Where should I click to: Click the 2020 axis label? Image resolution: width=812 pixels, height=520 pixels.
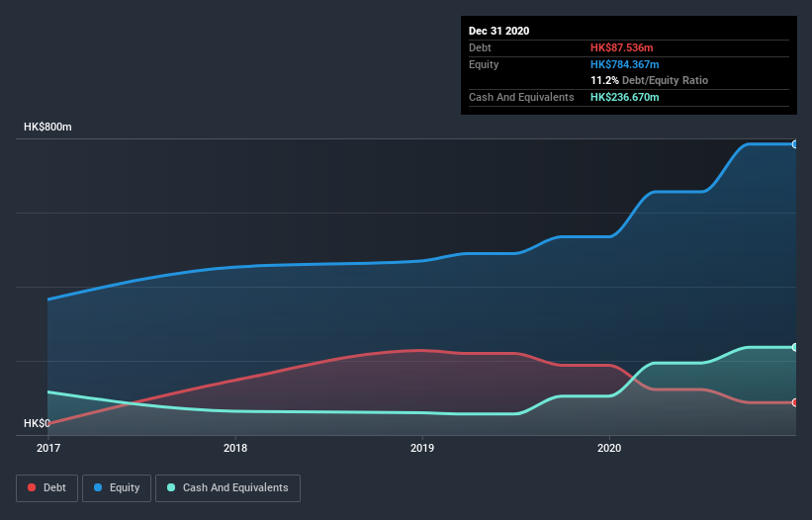609,448
